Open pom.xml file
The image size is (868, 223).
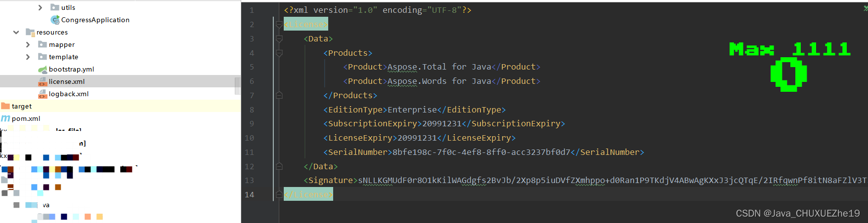pos(26,118)
